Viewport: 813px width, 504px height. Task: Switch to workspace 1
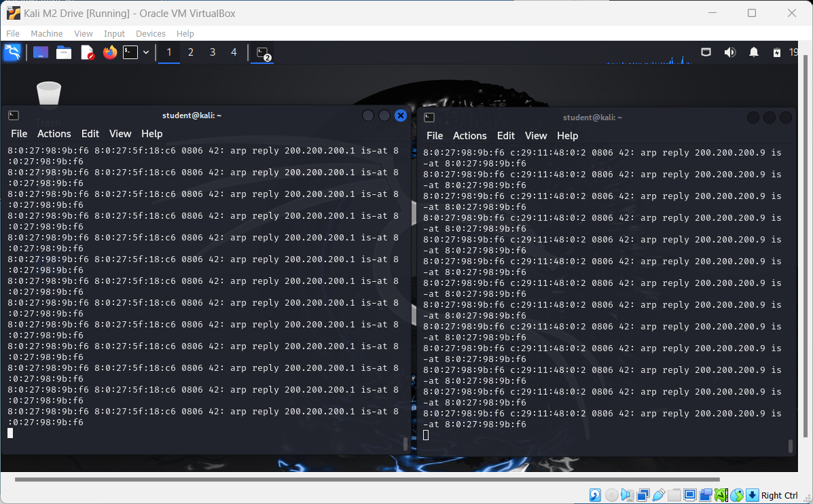pos(169,52)
